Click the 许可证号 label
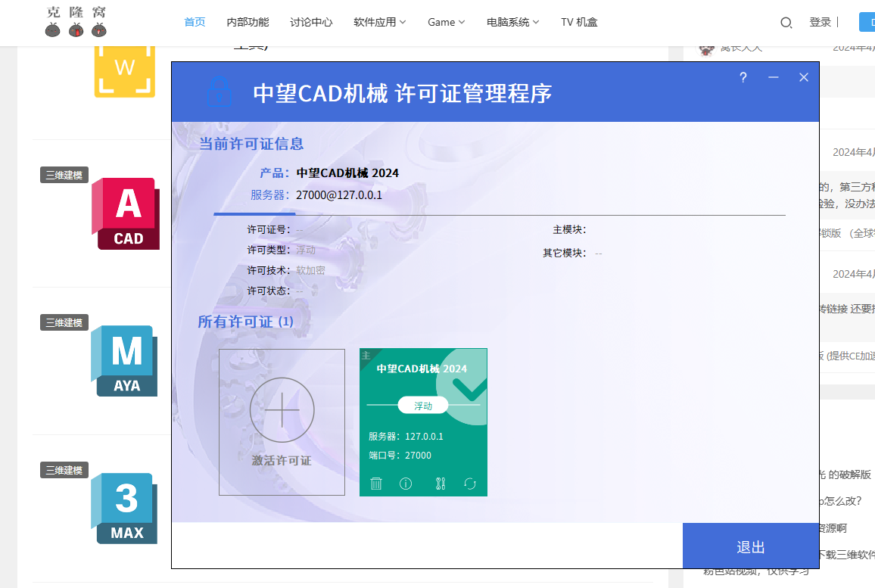This screenshot has width=875, height=588. click(x=269, y=229)
